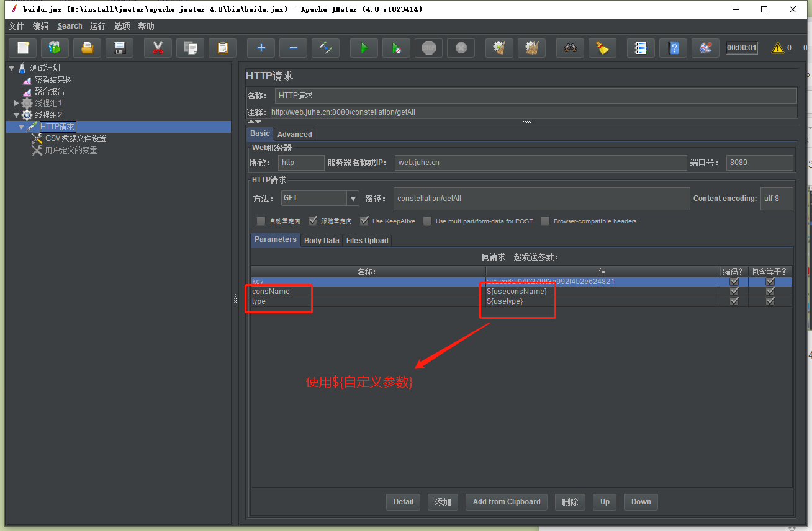Select 聚合报告 listener in the tree
Image resolution: width=812 pixels, height=531 pixels.
50,91
